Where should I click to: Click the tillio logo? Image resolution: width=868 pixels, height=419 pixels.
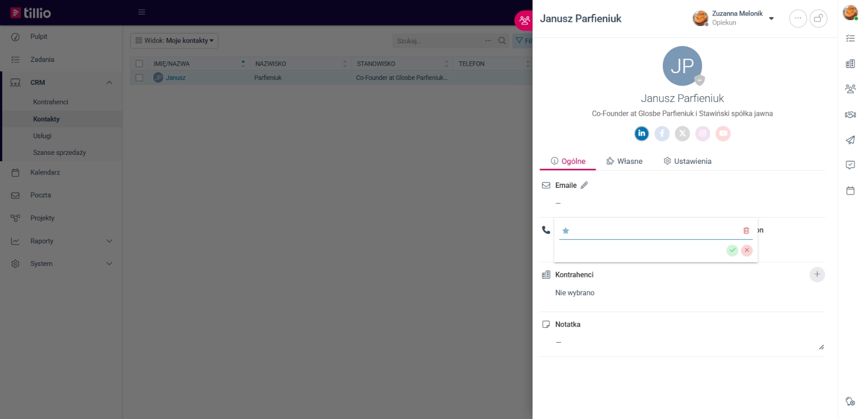31,13
